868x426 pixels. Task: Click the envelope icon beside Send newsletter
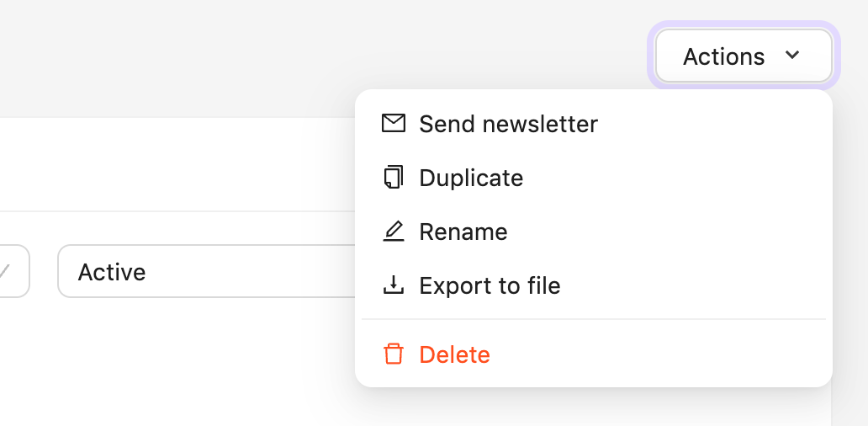coord(393,124)
